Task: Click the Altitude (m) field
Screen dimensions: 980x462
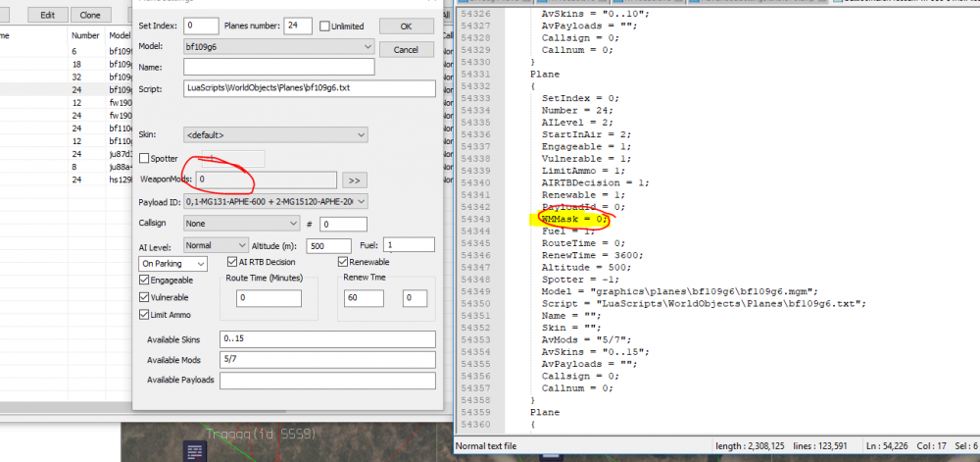Action: pos(328,245)
